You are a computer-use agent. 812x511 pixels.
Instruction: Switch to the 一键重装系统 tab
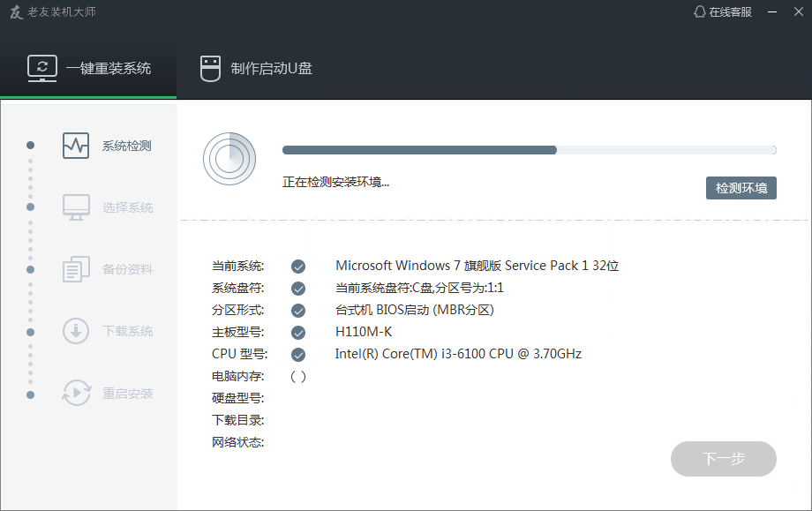[88, 68]
